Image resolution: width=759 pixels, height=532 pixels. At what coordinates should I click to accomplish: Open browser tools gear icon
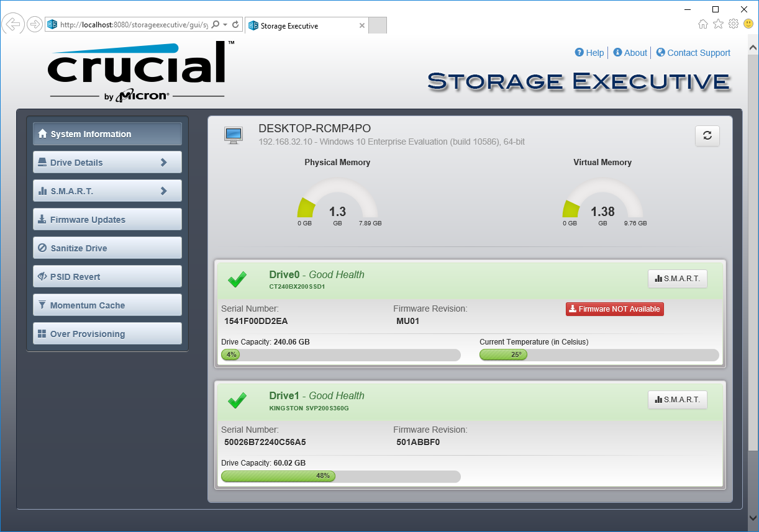tap(734, 24)
